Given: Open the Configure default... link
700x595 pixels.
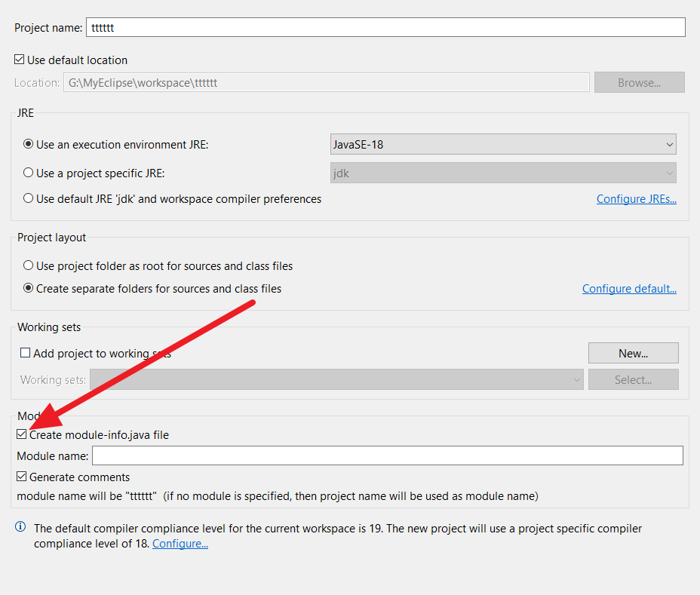Looking at the screenshot, I should pyautogui.click(x=629, y=289).
